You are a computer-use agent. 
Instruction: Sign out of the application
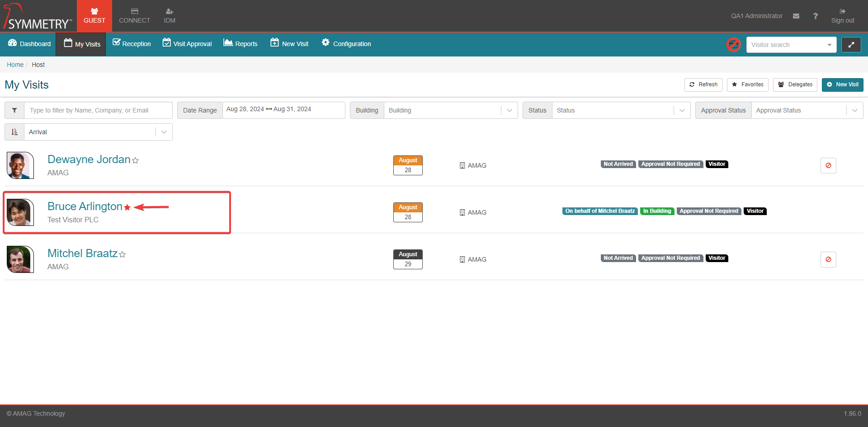[x=843, y=16]
